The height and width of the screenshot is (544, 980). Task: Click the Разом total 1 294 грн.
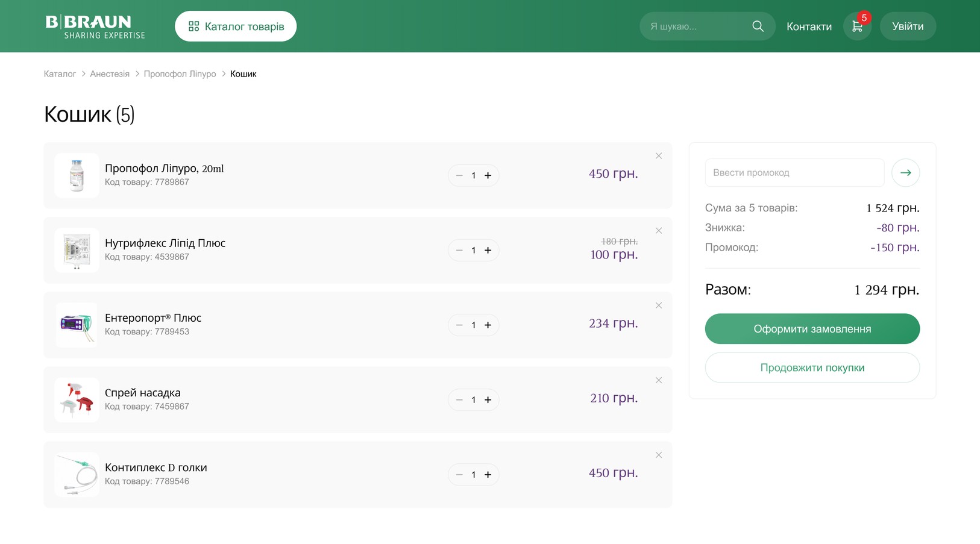(887, 290)
